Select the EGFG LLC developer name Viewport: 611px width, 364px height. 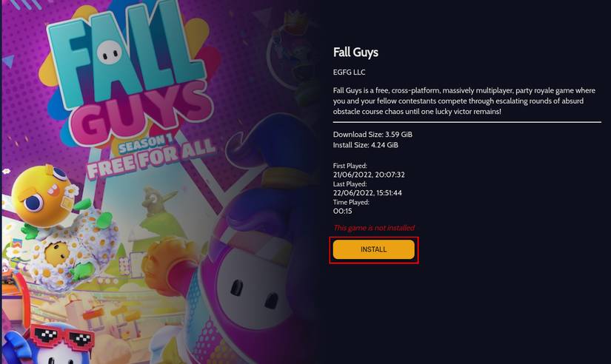coord(349,72)
